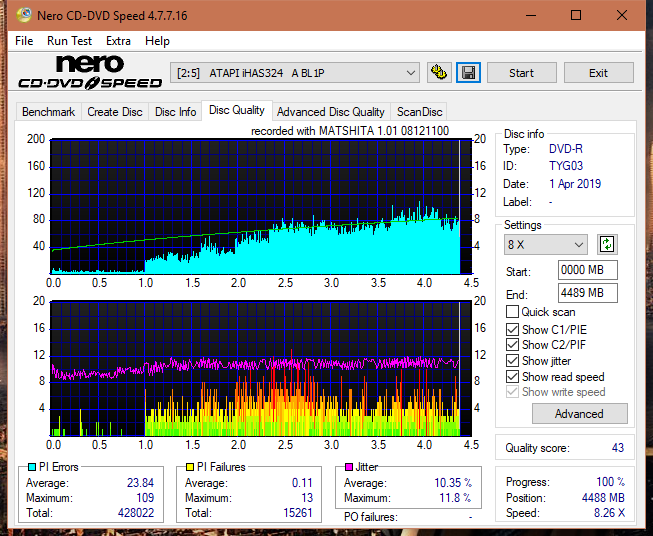Screen dimensions: 653x536
Task: Click the Speed value 8.26 X
Action: (609, 513)
